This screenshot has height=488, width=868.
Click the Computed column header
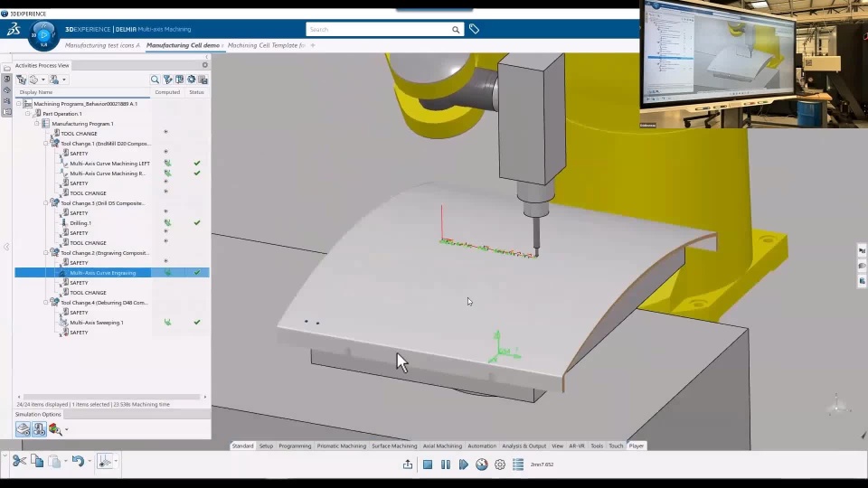167,92
